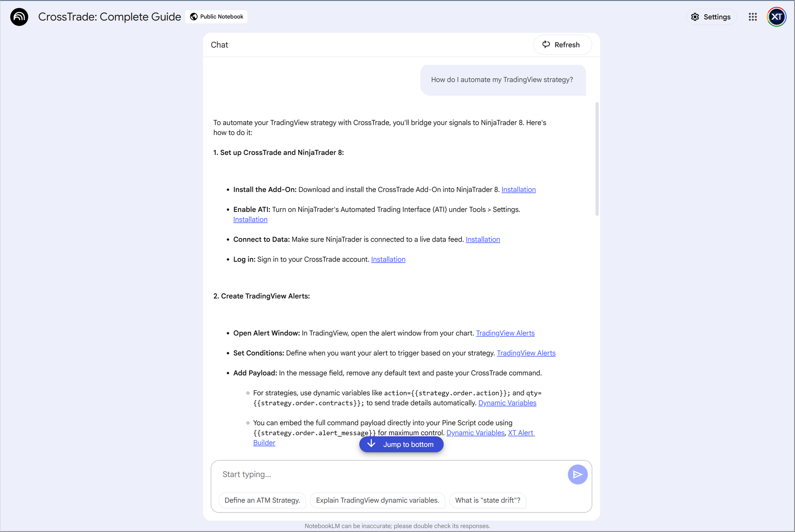
Task: Open Dynamic Variables link after alert_message
Action: tap(475, 433)
